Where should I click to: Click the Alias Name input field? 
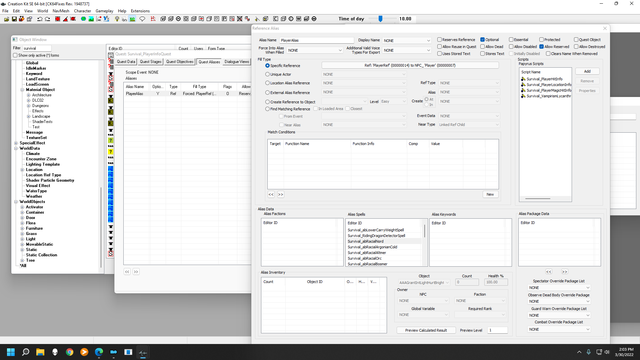316,40
